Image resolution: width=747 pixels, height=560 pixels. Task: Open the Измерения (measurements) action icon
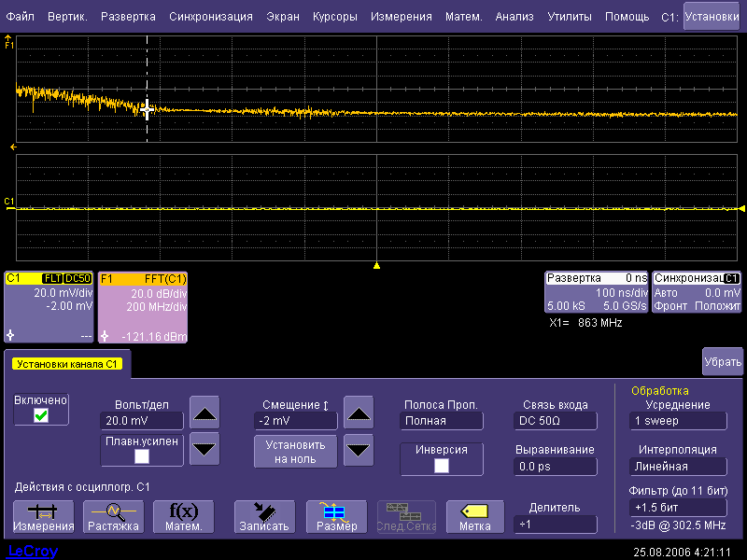coord(43,516)
